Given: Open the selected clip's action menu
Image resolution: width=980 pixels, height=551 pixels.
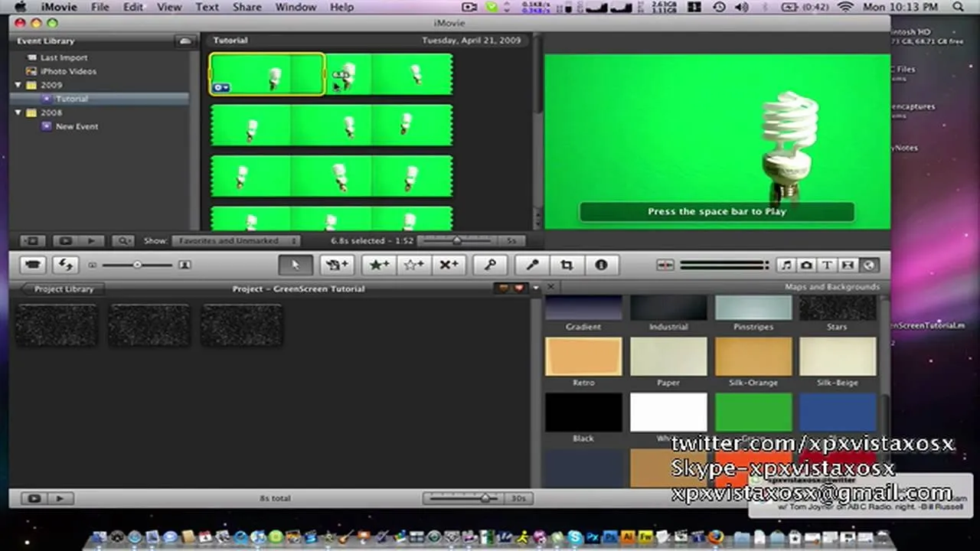Looking at the screenshot, I should [x=221, y=87].
